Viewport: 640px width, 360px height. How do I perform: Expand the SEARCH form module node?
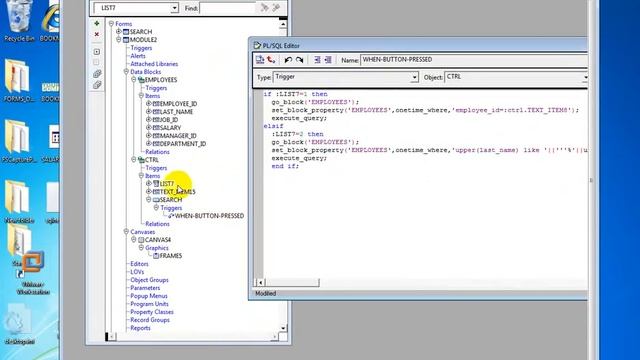tap(118, 32)
